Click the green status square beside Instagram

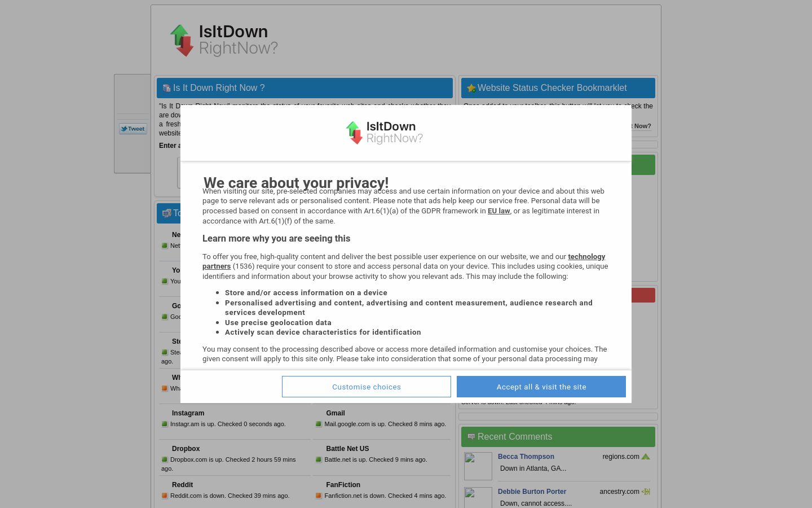click(165, 424)
